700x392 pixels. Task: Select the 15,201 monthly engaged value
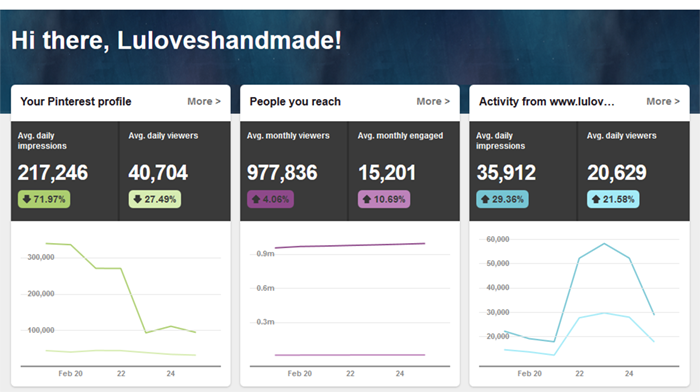(x=387, y=173)
